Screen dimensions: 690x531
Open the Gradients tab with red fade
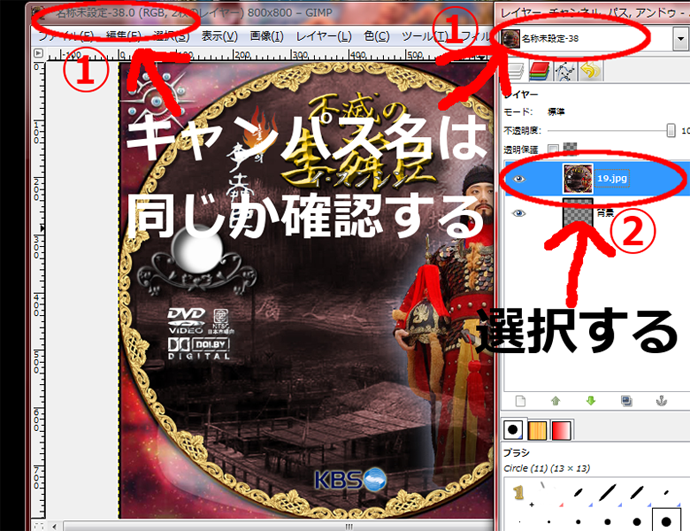pyautogui.click(x=561, y=430)
